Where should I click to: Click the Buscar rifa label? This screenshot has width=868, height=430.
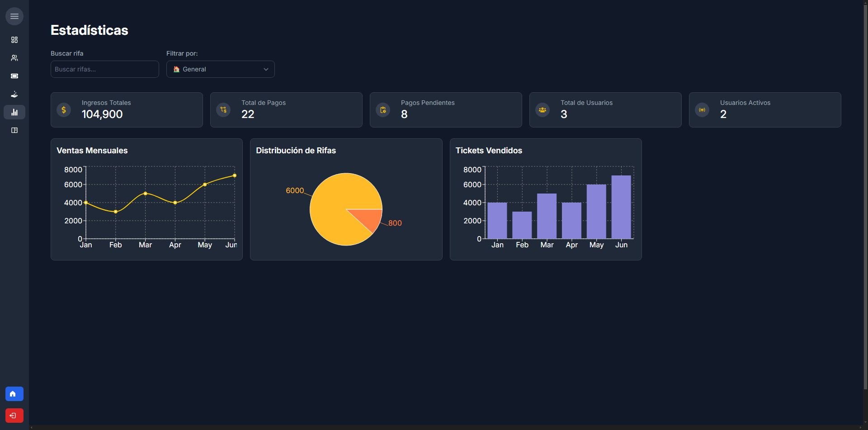pos(67,53)
